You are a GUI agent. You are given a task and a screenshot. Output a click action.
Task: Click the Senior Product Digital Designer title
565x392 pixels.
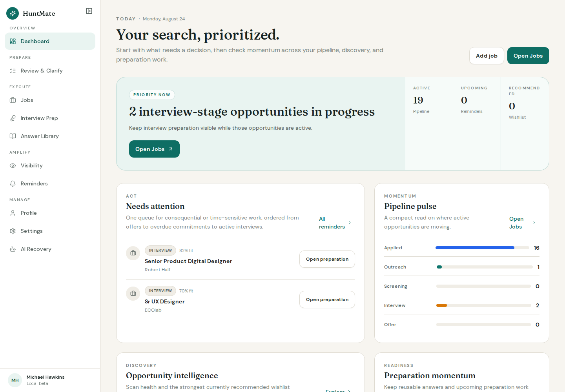(188, 261)
